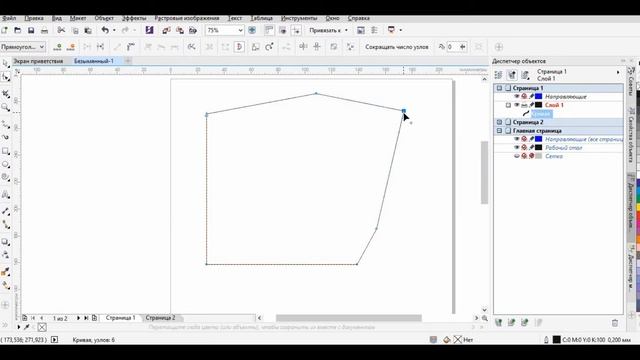Click the Import icon in the standard toolbar
Screen dimensions: 640x360
point(166,30)
